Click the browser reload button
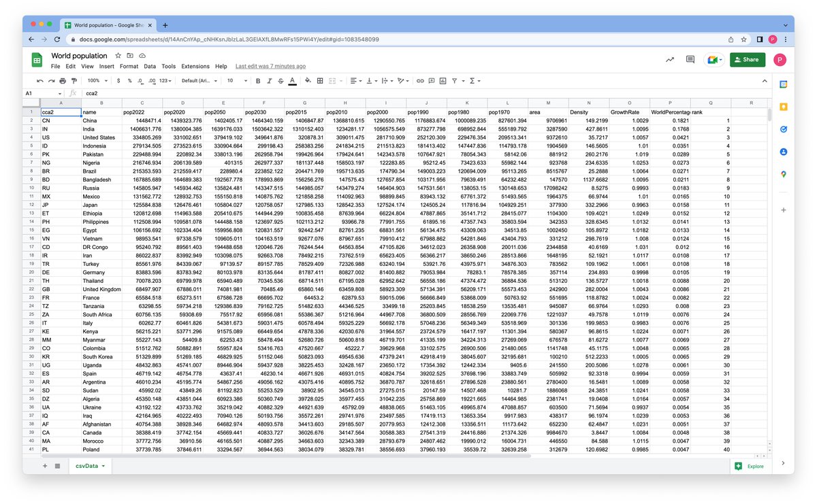 57,39
